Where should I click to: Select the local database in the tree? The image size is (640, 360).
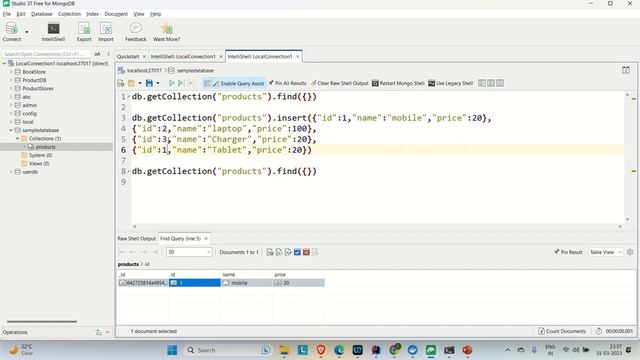[x=28, y=122]
